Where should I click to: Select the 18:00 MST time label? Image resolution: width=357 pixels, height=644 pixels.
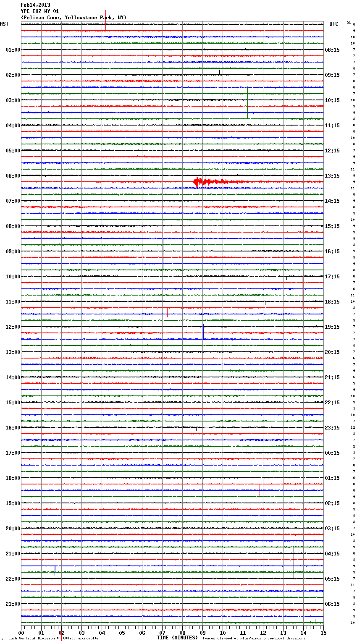click(13, 478)
